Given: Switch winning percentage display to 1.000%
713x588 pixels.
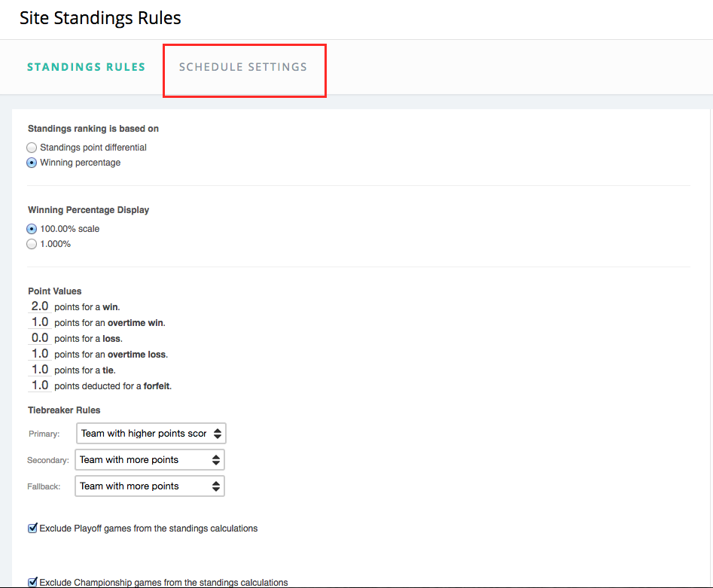Looking at the screenshot, I should tap(31, 243).
